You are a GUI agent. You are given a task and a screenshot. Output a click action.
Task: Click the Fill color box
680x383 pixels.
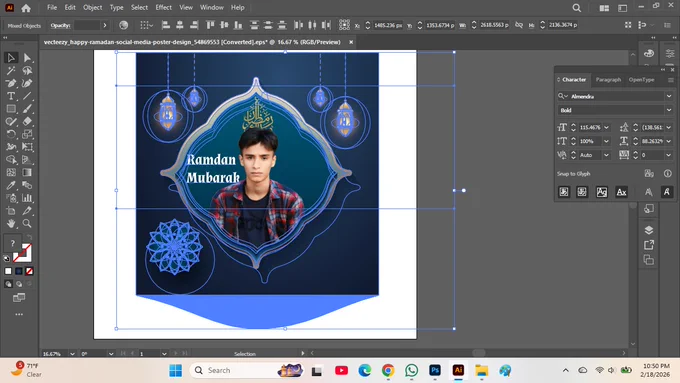click(13, 243)
